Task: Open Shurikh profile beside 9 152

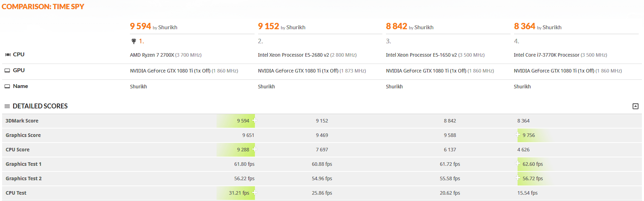Action: click(296, 27)
